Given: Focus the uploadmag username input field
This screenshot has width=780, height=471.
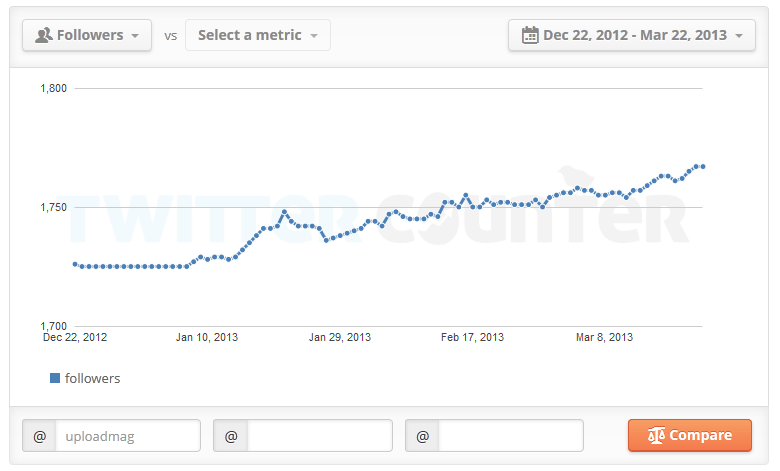Looking at the screenshot, I should [x=128, y=436].
